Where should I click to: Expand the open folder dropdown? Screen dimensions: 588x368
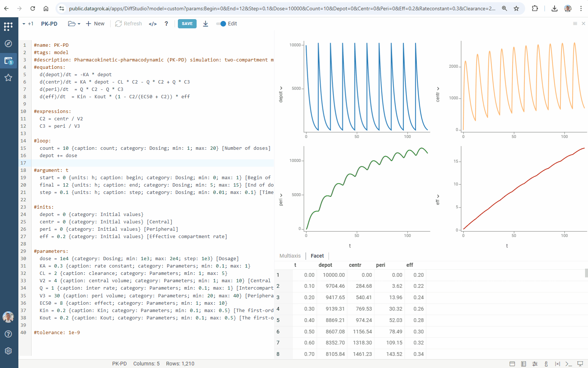pos(74,24)
